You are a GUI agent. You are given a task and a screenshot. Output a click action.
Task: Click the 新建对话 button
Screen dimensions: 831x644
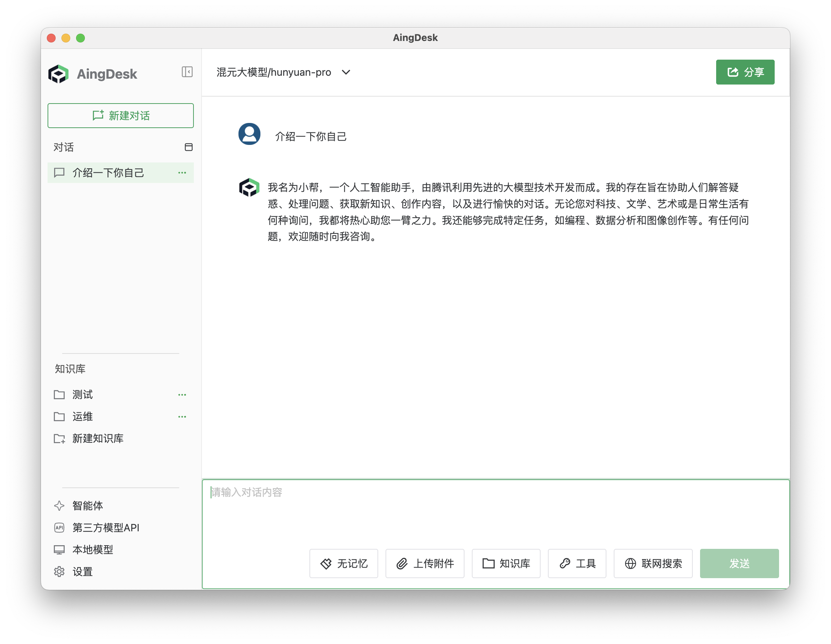point(121,115)
